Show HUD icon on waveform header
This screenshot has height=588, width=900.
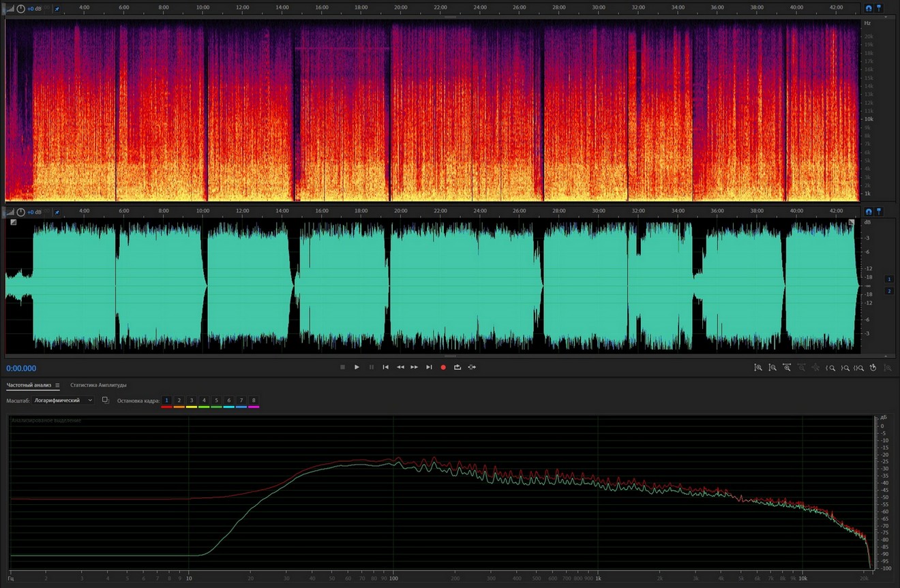coord(10,212)
